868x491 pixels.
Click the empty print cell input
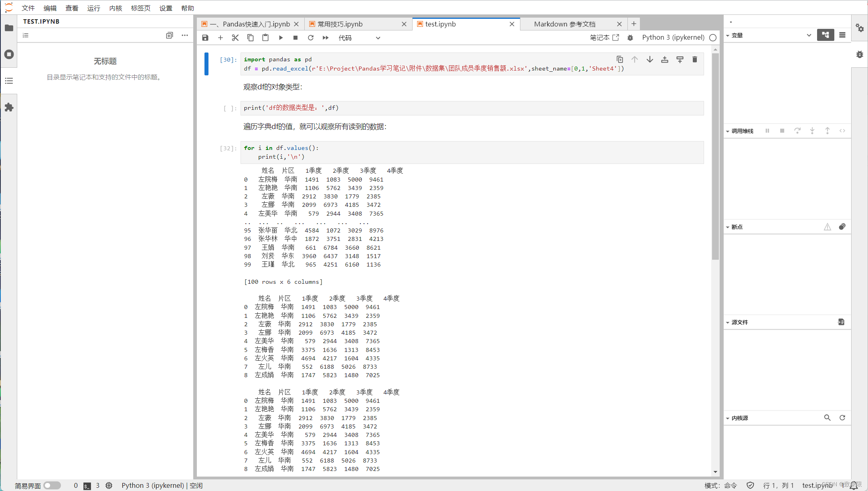(471, 108)
